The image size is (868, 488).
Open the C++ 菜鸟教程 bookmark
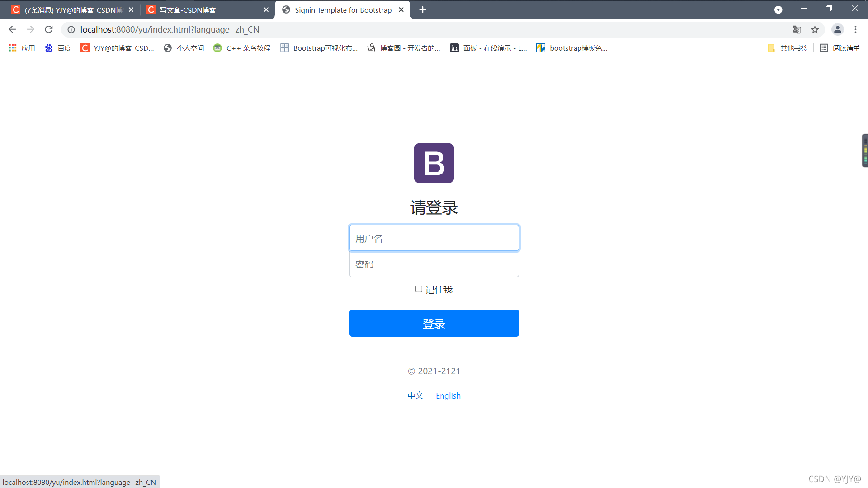click(x=247, y=48)
